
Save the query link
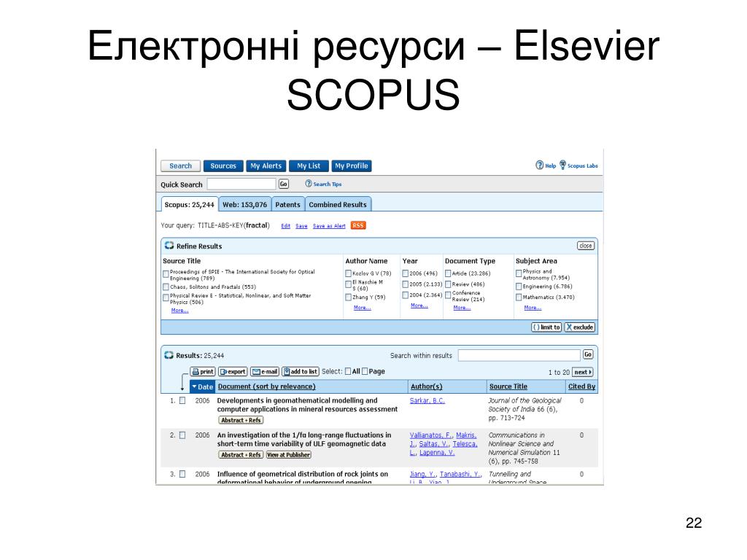coord(301,226)
